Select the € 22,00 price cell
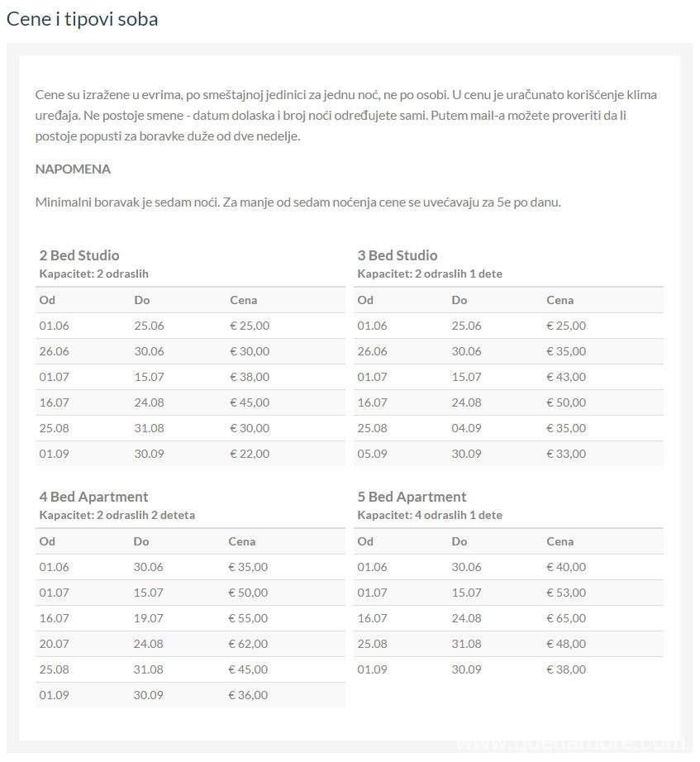700x762 pixels. [249, 454]
